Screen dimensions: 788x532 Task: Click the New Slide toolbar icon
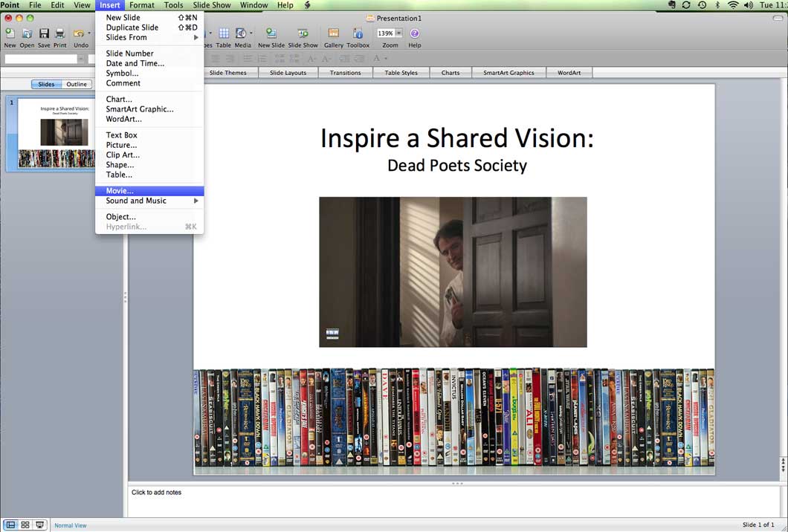point(271,33)
